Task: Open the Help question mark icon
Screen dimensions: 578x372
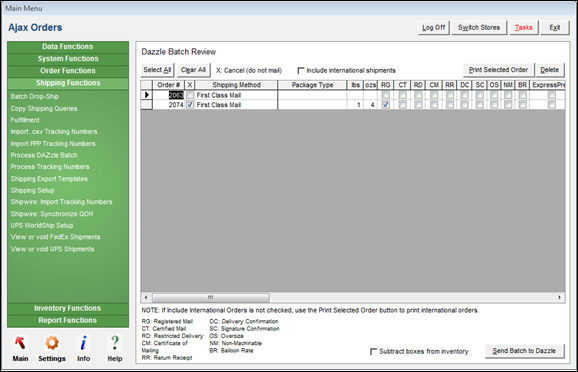Action: point(115,343)
